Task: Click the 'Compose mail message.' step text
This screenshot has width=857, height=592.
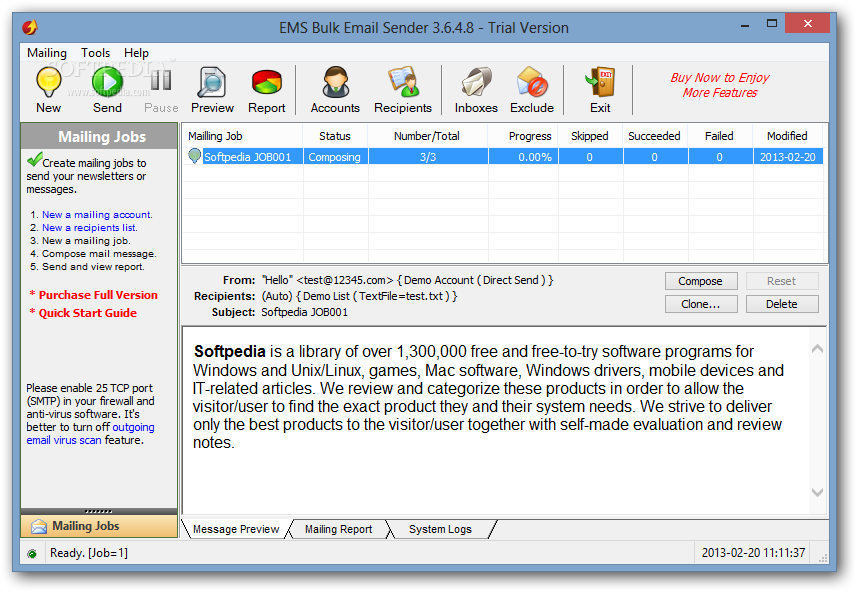Action: pos(99,254)
